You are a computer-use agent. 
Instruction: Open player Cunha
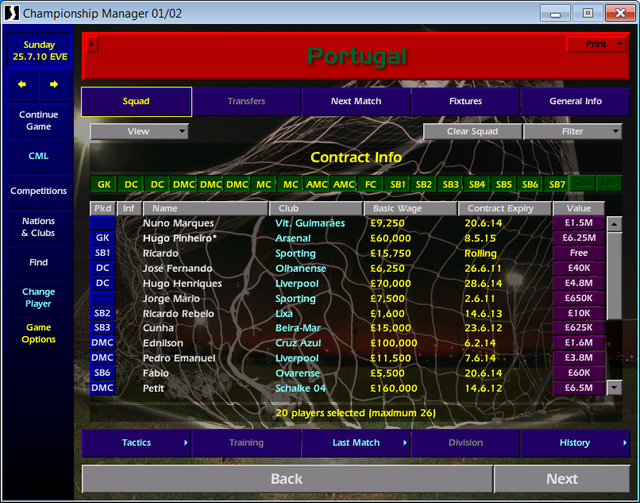pyautogui.click(x=158, y=328)
